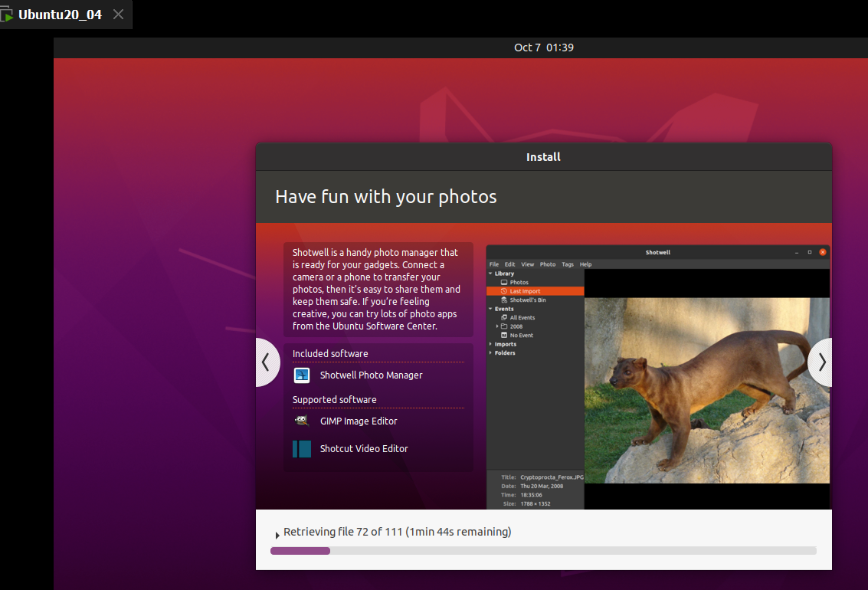868x590 pixels.
Task: Collapse the Library tree in Shotwell
Action: [490, 274]
